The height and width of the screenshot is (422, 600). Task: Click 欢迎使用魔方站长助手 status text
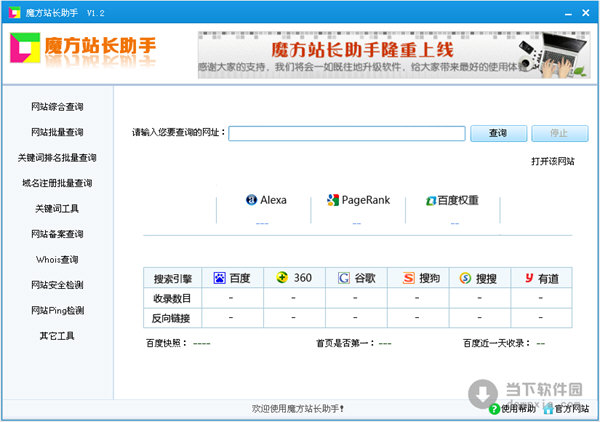[298, 409]
